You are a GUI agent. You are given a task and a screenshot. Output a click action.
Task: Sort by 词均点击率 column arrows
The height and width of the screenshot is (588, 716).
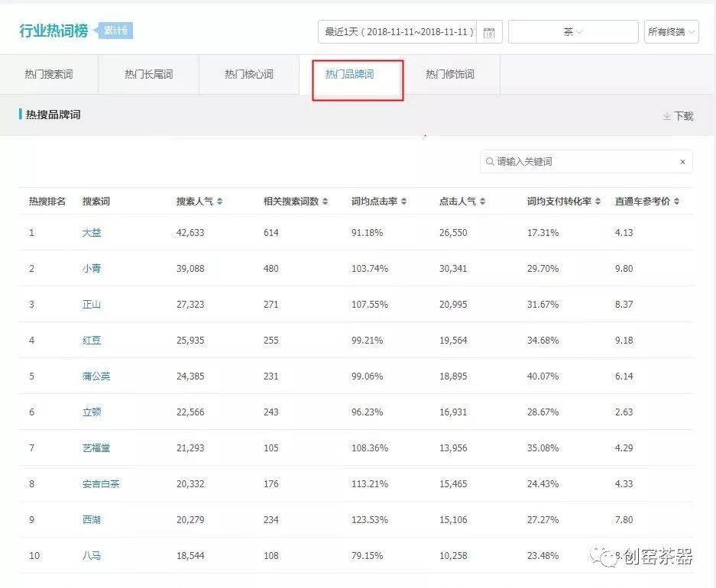[403, 201]
